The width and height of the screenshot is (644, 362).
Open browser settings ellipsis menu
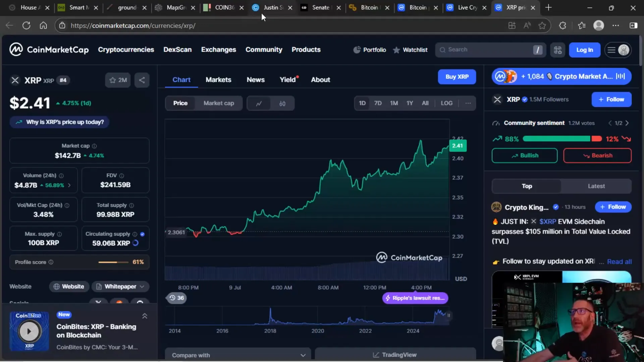[x=616, y=25]
